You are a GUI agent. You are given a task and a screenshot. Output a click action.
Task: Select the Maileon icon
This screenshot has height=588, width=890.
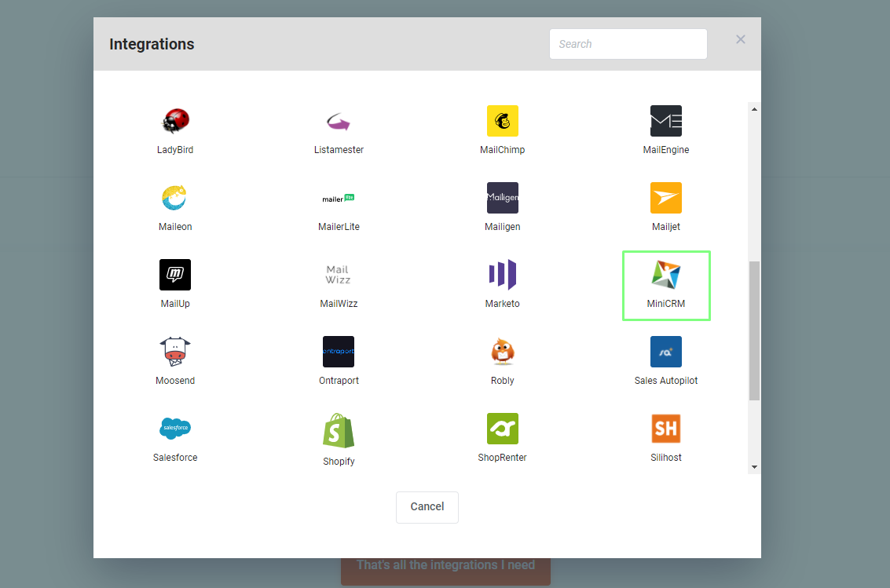coord(175,198)
